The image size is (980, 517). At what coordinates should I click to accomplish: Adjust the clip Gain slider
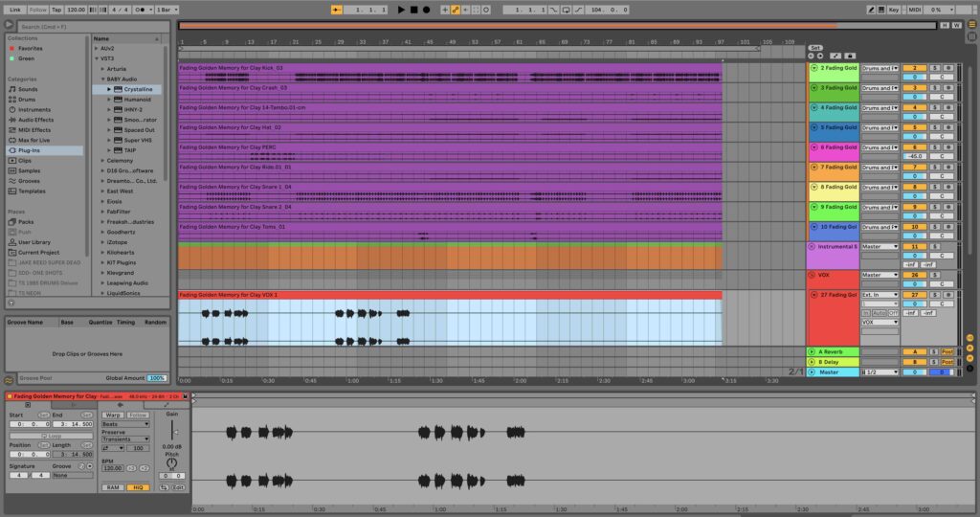172,432
